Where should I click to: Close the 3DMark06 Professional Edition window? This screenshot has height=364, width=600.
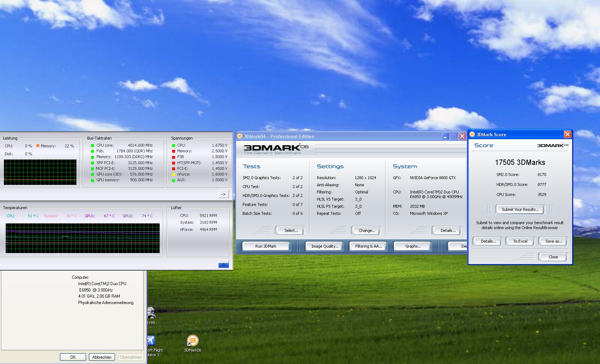click(462, 136)
